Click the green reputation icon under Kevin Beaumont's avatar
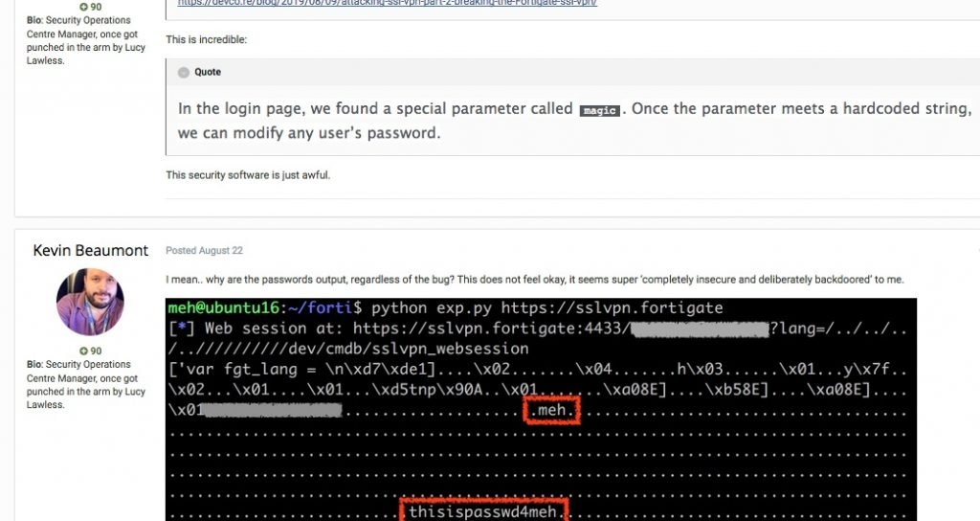 click(x=84, y=351)
